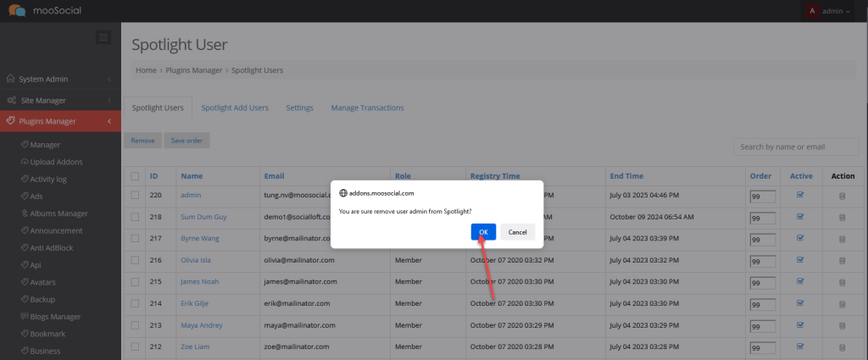The height and width of the screenshot is (360, 868).
Task: Click the Remove button above table
Action: click(x=142, y=141)
